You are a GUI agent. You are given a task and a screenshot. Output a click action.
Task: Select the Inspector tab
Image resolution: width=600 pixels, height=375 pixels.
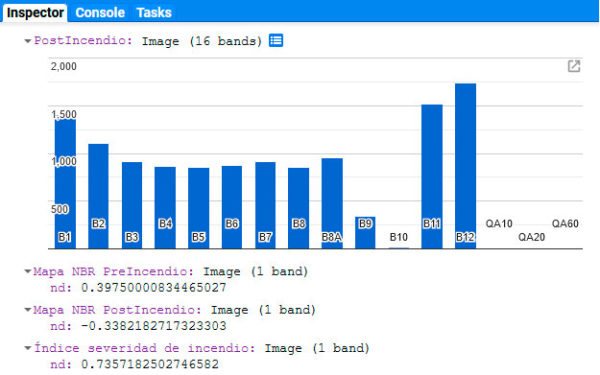[x=35, y=13]
